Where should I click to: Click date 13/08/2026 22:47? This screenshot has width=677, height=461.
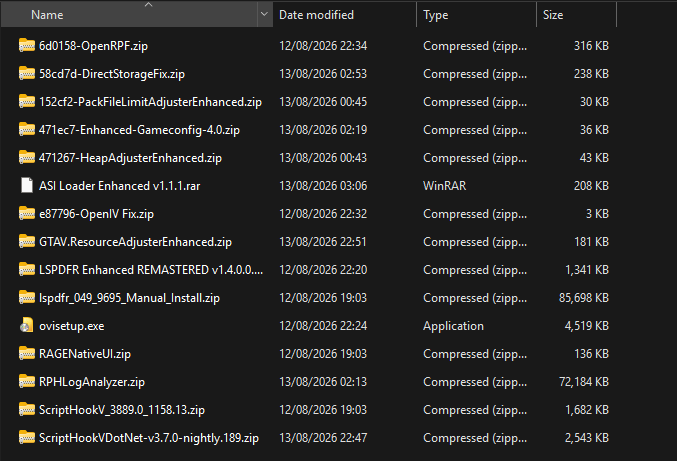[323, 438]
